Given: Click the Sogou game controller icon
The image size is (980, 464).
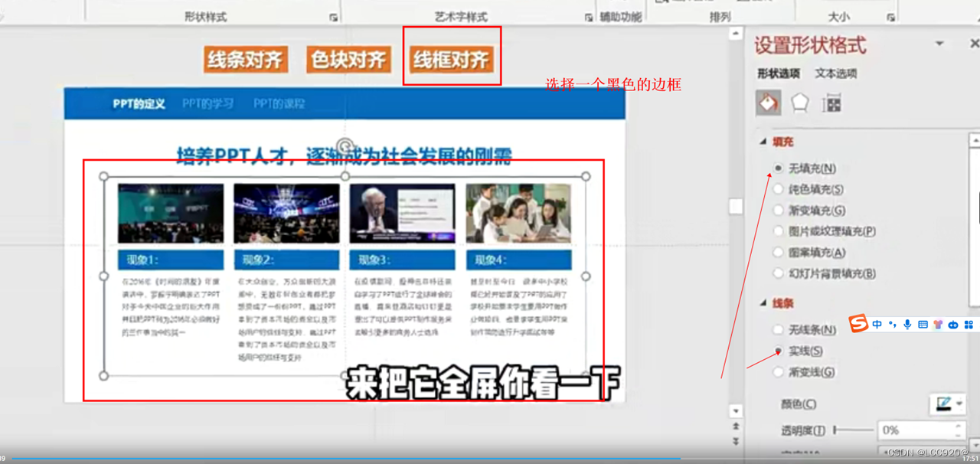Looking at the screenshot, I should pyautogui.click(x=953, y=325).
